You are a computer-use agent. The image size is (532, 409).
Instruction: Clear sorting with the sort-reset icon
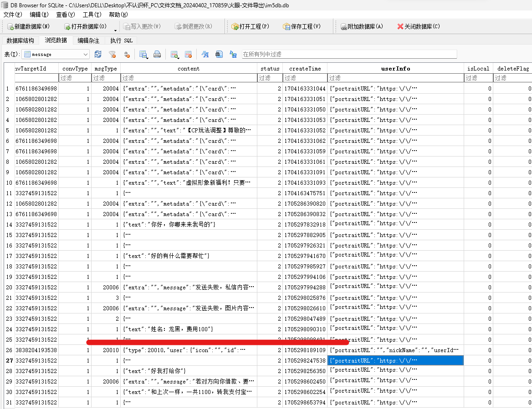pyautogui.click(x=127, y=54)
